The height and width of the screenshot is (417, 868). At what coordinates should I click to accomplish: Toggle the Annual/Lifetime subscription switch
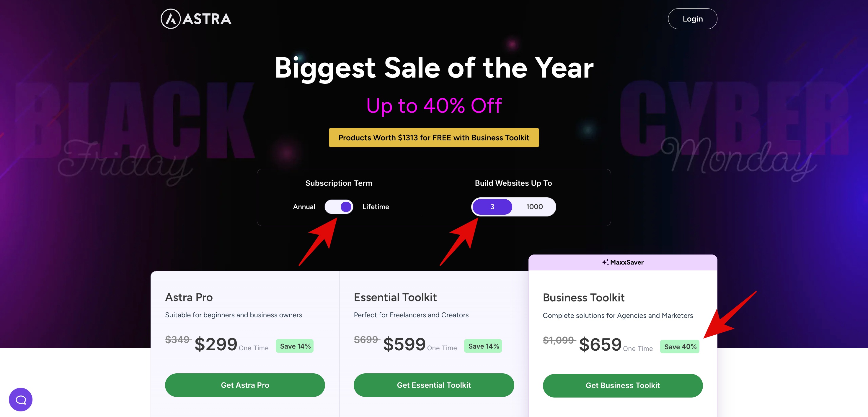pyautogui.click(x=339, y=207)
